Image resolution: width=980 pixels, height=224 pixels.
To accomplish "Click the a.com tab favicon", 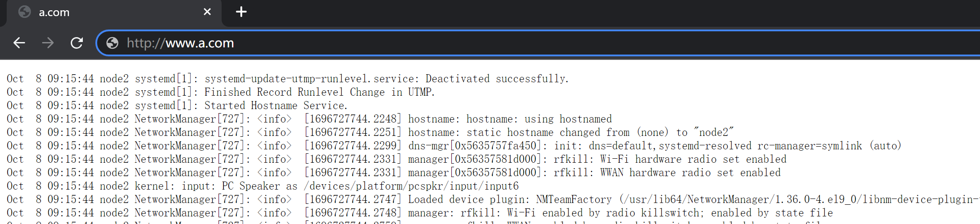I will 25,12.
